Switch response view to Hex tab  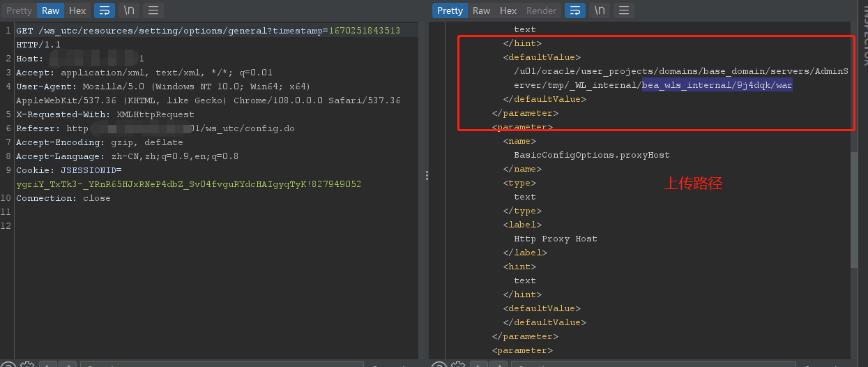(x=508, y=10)
